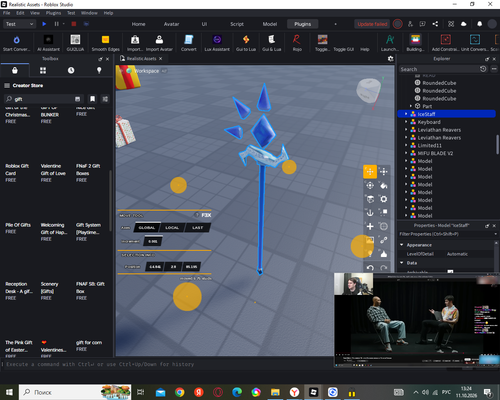Screen dimensions: 500x400
Task: Click the Toolbox search field with gift
Action: (x=43, y=99)
